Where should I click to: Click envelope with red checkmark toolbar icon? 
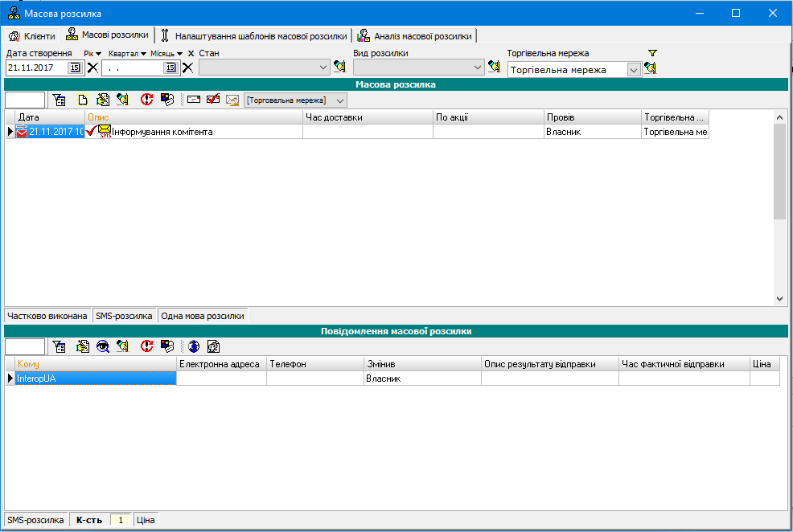click(213, 100)
